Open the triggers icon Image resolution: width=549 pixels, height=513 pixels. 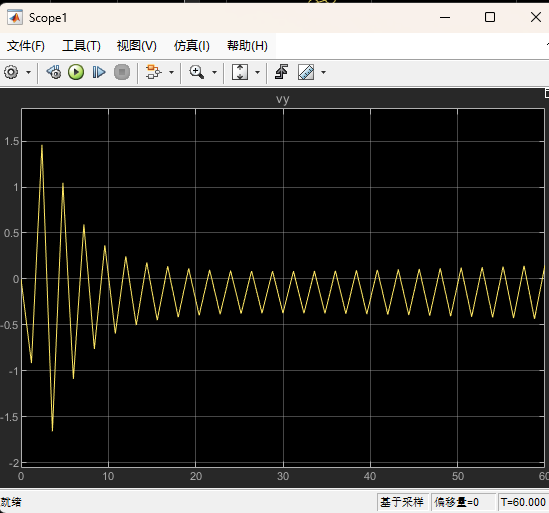pos(282,72)
